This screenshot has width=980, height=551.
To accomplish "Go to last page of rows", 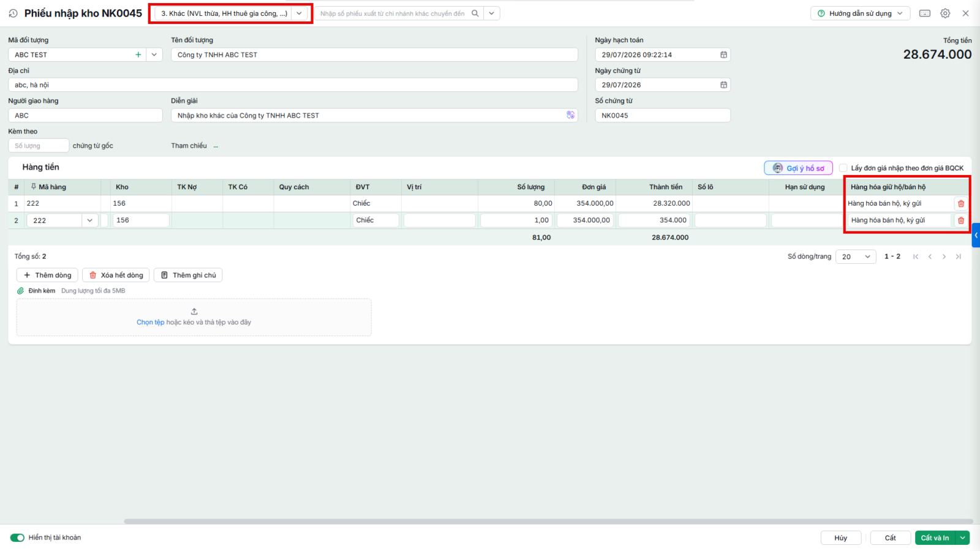I will pyautogui.click(x=959, y=257).
